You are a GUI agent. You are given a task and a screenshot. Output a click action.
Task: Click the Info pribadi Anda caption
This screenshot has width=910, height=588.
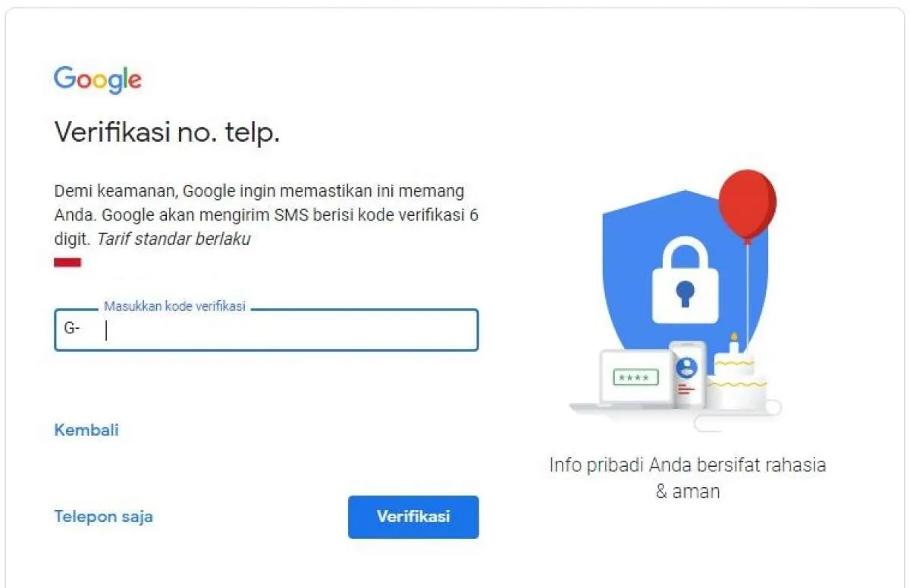(x=688, y=477)
